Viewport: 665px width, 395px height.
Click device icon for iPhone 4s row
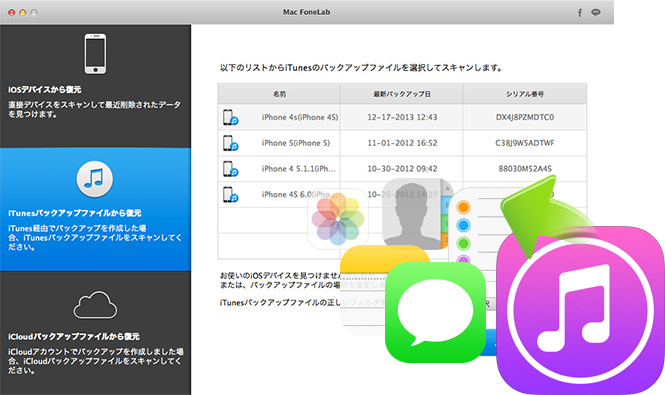point(231,118)
